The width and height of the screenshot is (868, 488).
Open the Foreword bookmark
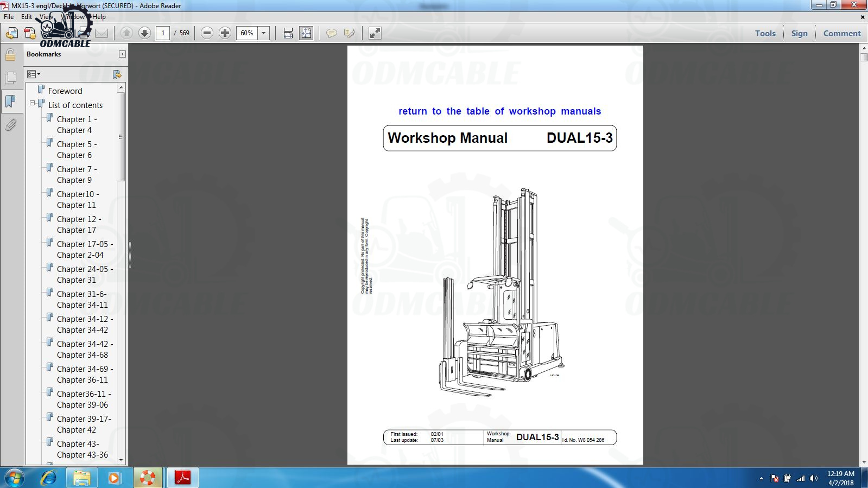coord(65,91)
